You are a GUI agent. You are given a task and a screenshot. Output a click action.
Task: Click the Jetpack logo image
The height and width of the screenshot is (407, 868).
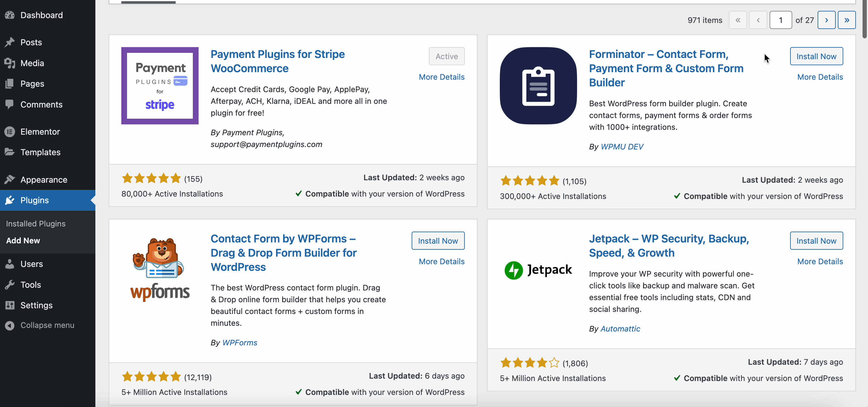point(538,270)
